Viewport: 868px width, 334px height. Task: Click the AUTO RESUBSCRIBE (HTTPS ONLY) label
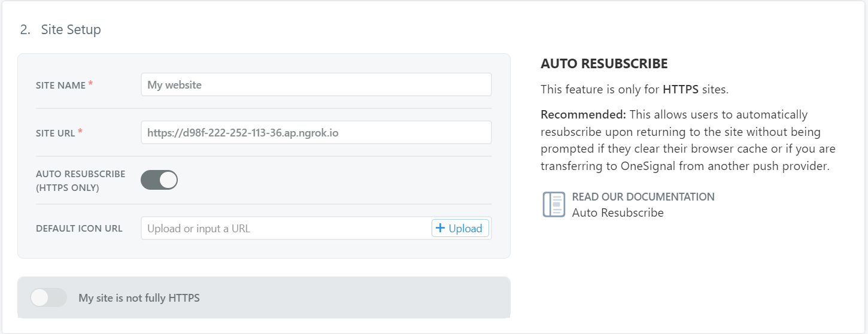[80, 181]
